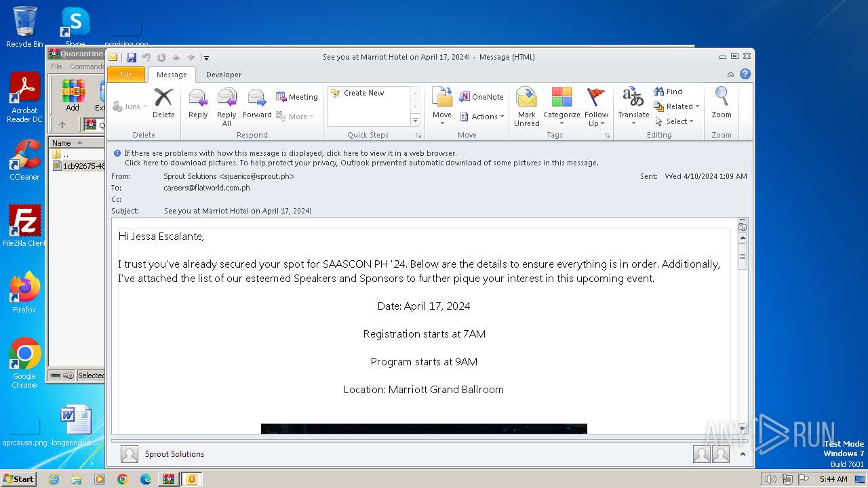The width and height of the screenshot is (868, 488).
Task: Open the File tab
Action: 126,75
